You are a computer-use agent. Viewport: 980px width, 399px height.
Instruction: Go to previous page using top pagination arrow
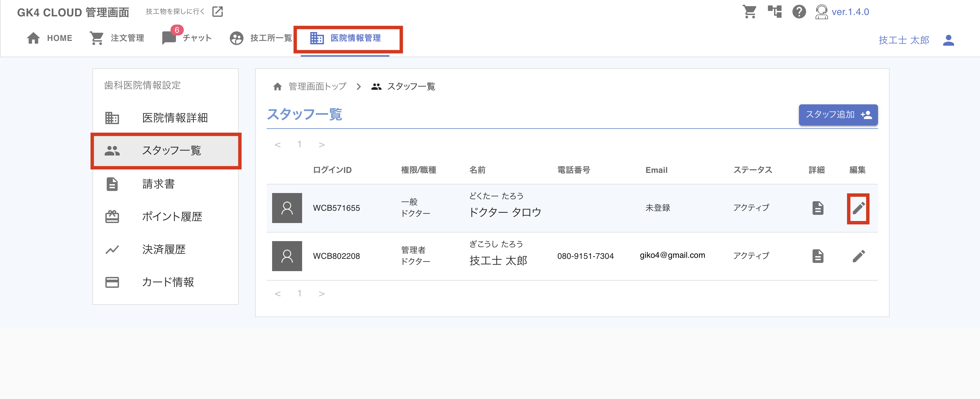278,145
